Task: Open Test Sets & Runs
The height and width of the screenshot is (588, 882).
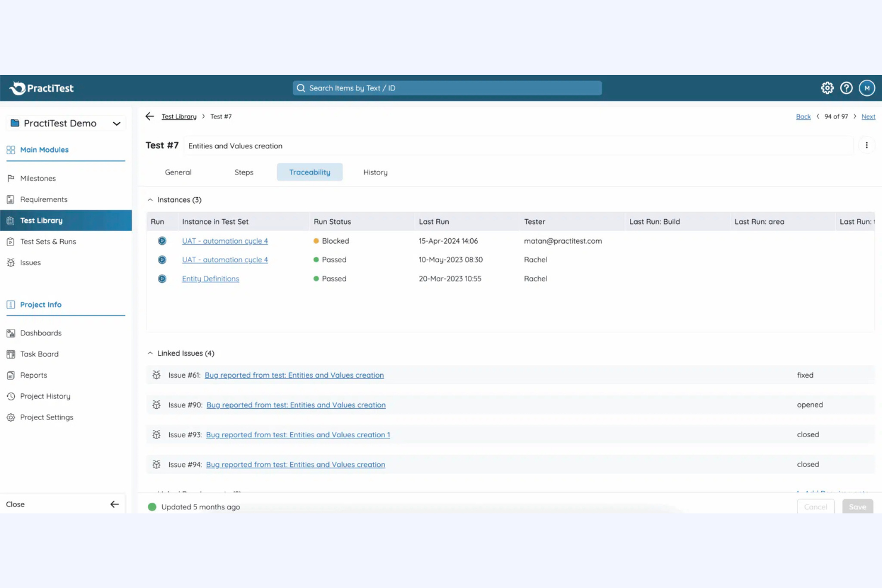Action: coord(48,241)
